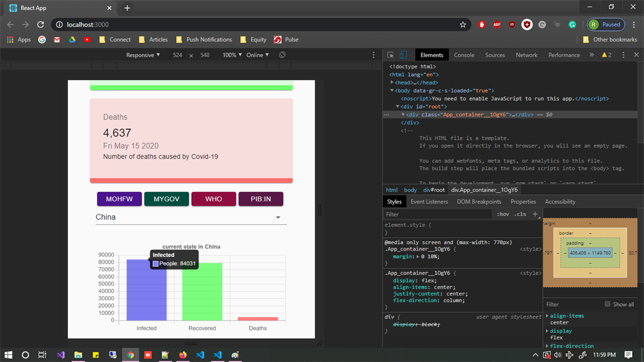644x362 pixels.
Task: Show more DevTools tabs chevron
Action: [591, 55]
